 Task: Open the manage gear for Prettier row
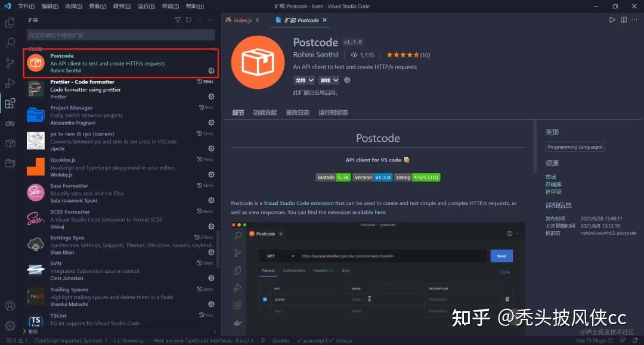tap(211, 97)
